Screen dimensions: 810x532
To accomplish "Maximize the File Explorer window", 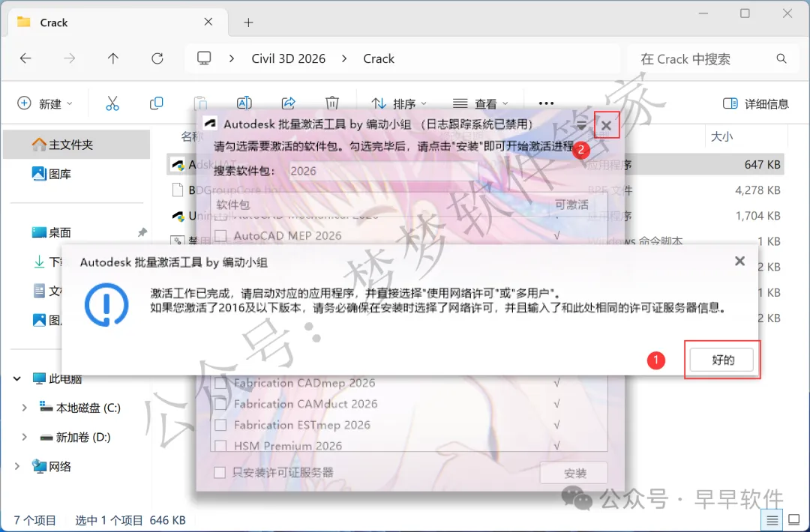I will pyautogui.click(x=745, y=13).
